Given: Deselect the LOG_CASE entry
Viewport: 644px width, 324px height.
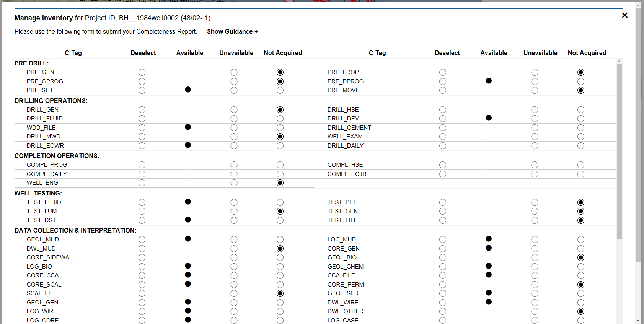Looking at the screenshot, I should pos(443,321).
